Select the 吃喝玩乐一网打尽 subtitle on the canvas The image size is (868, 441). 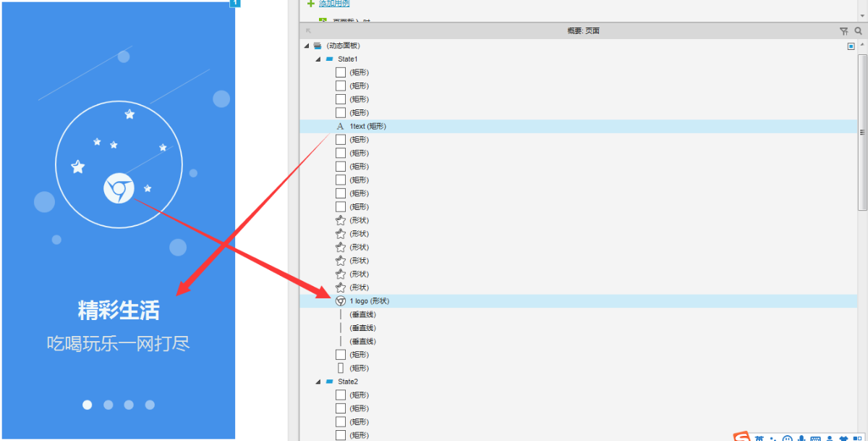coord(119,343)
